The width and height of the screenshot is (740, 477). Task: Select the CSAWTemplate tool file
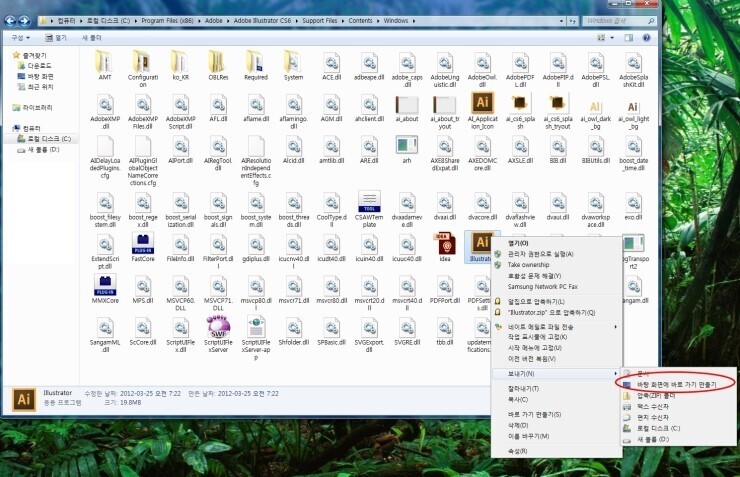click(x=370, y=201)
